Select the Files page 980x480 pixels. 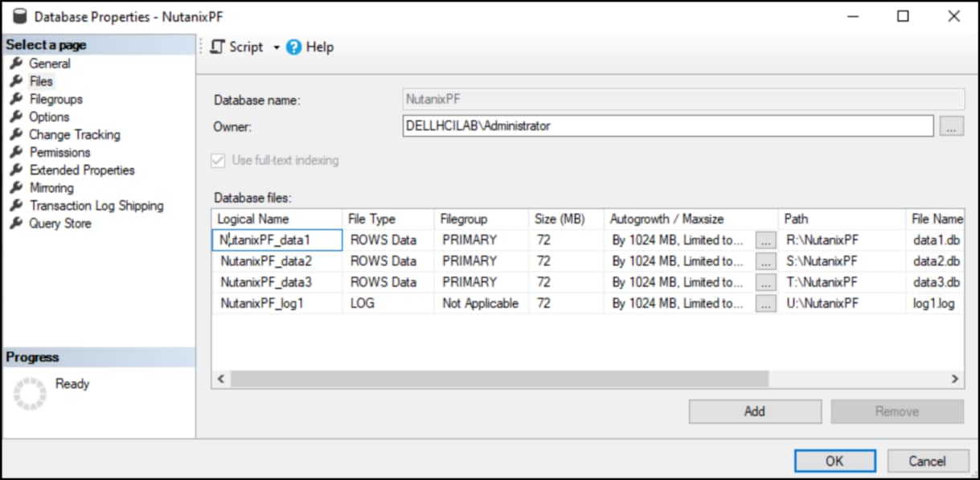pos(41,81)
